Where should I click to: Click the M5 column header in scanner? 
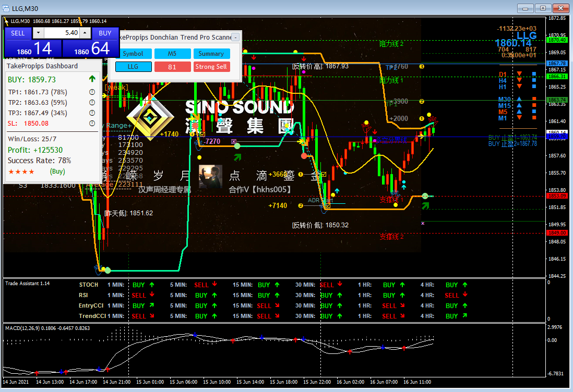coord(172,54)
